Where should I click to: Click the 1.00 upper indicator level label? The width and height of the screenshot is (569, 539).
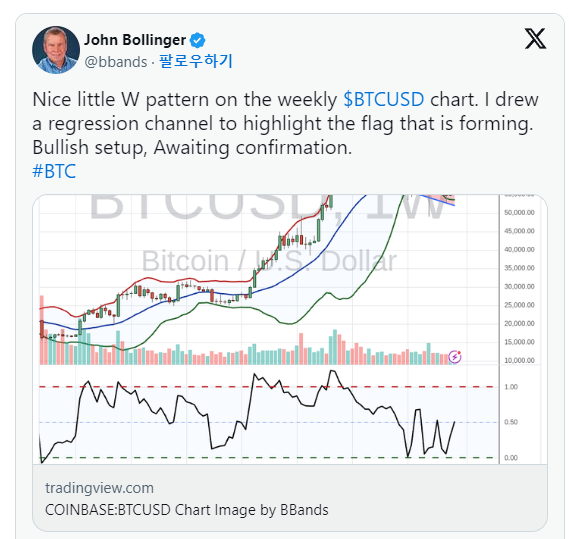pyautogui.click(x=511, y=387)
